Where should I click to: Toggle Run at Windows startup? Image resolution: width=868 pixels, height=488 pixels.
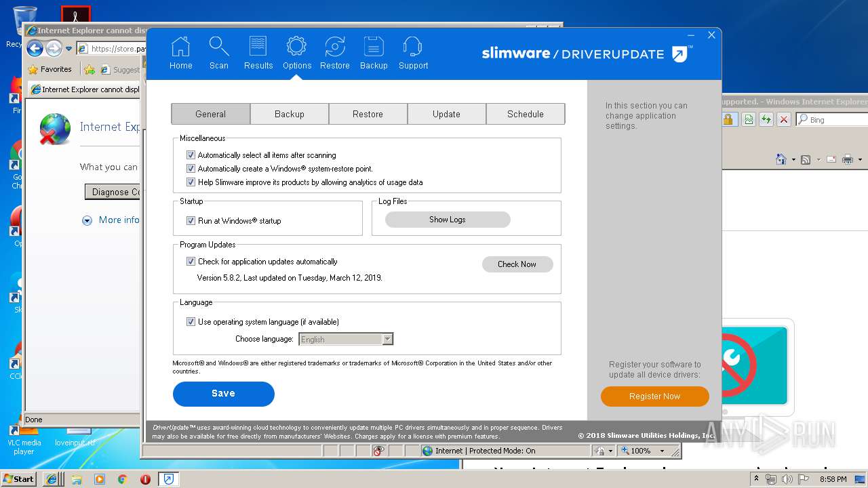pos(191,221)
